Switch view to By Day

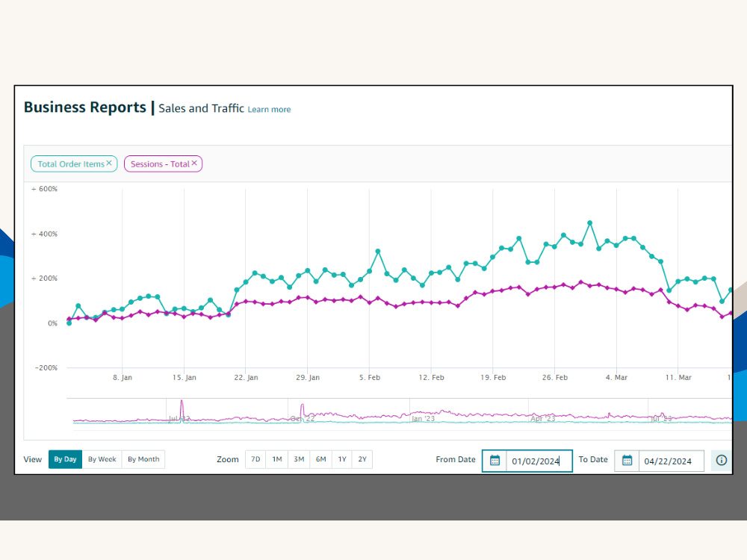click(65, 459)
